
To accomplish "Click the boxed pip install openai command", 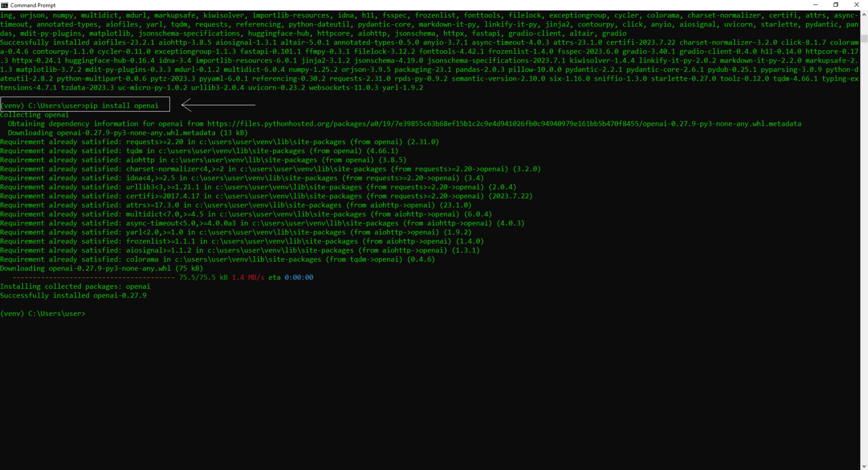I will pos(85,105).
